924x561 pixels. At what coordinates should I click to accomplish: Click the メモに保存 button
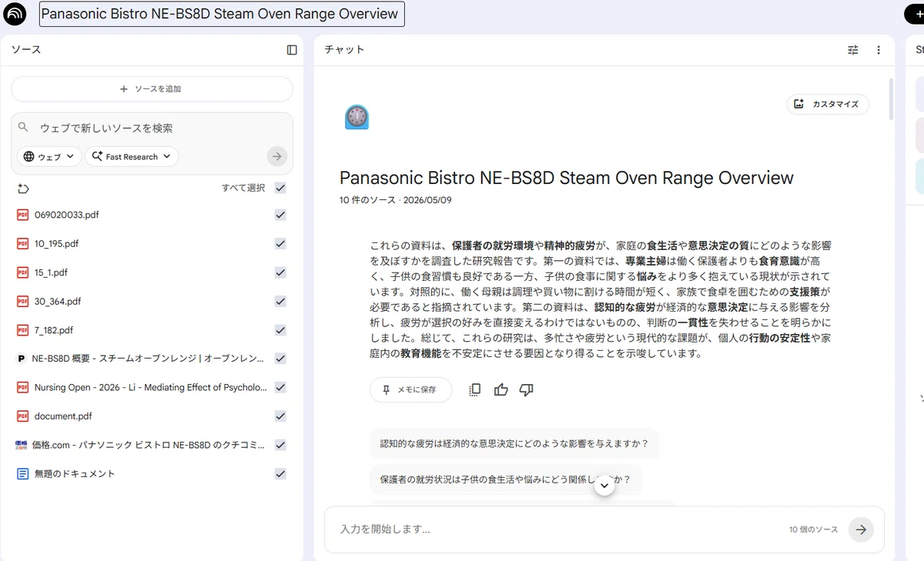410,390
